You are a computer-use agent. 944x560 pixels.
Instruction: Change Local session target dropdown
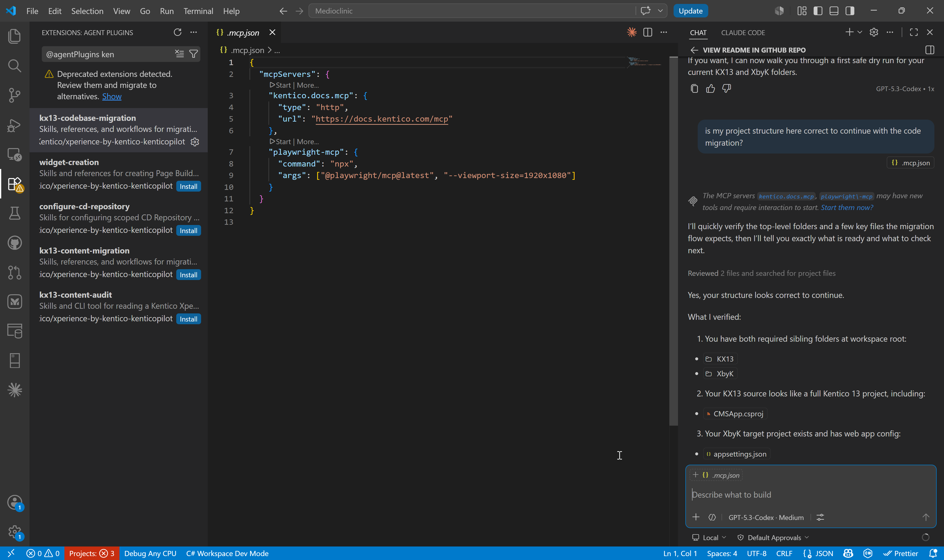[709, 537]
